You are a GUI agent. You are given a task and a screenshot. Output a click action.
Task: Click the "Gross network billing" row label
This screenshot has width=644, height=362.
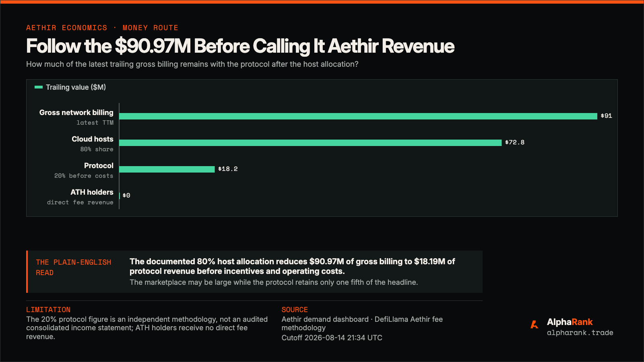coord(76,113)
